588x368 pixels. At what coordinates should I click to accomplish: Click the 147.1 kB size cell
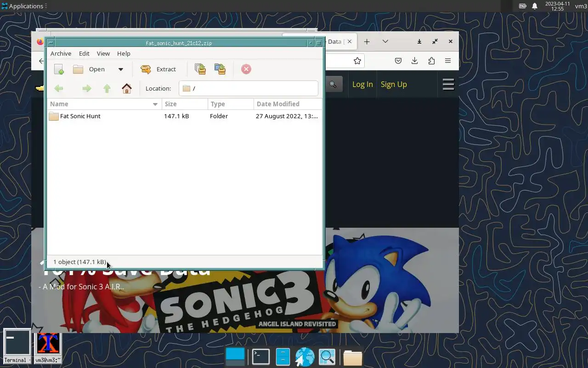[176, 116]
